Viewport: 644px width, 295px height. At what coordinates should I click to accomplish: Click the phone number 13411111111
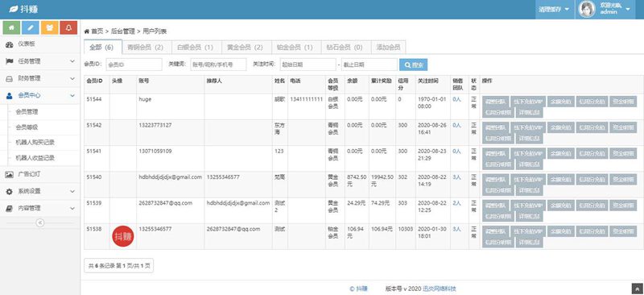(307, 99)
